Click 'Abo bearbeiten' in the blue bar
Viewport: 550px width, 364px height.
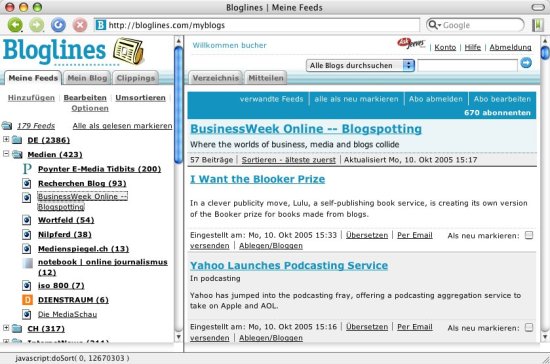(502, 99)
